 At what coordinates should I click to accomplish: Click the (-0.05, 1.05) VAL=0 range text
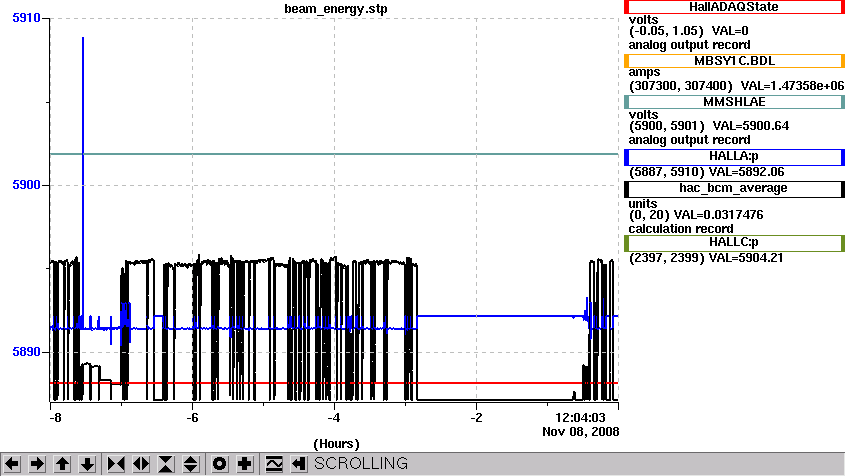689,31
